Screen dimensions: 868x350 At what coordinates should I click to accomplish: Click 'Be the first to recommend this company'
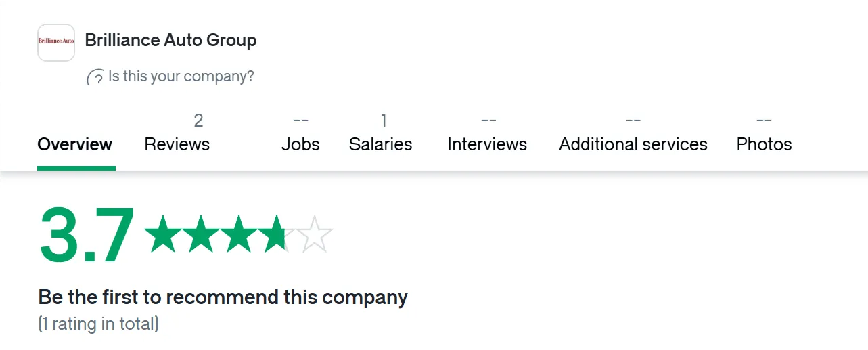click(223, 297)
